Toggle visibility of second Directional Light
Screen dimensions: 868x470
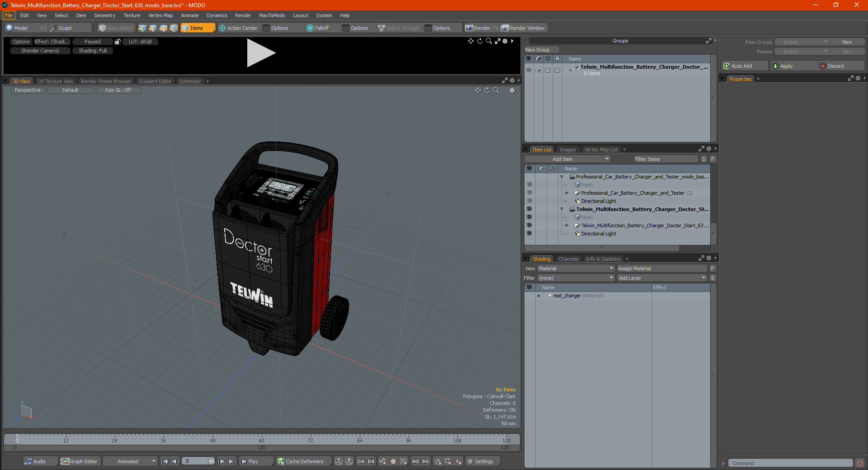click(529, 234)
